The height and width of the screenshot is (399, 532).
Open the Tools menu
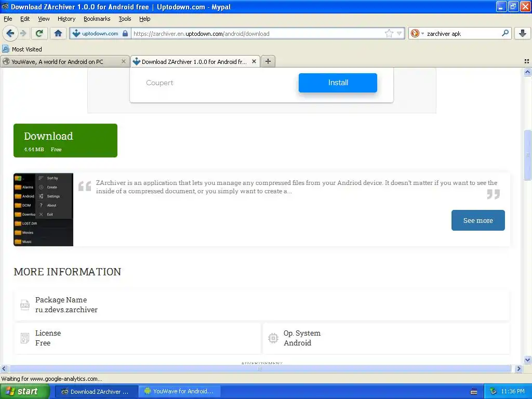(125, 19)
